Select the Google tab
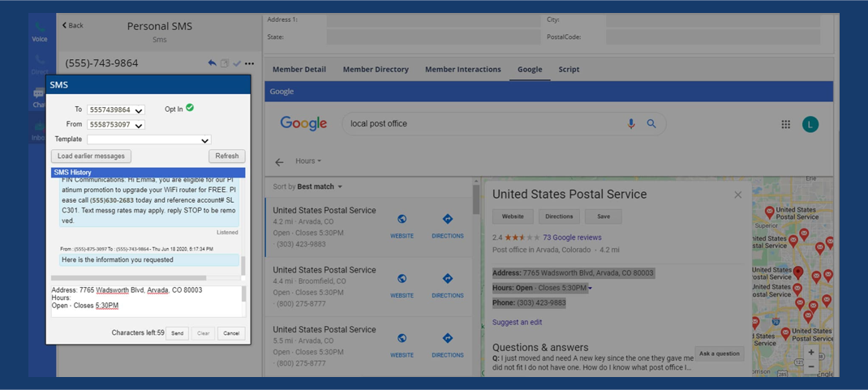This screenshot has width=868, height=390. click(530, 70)
